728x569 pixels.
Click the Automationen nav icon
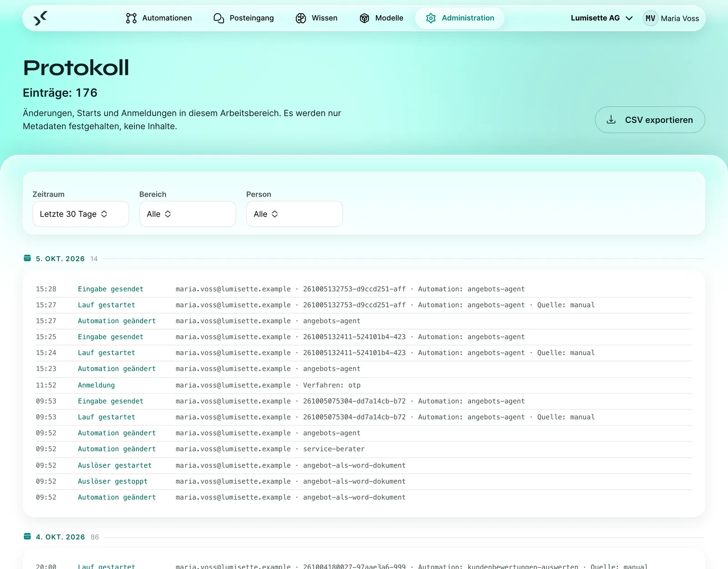[131, 18]
